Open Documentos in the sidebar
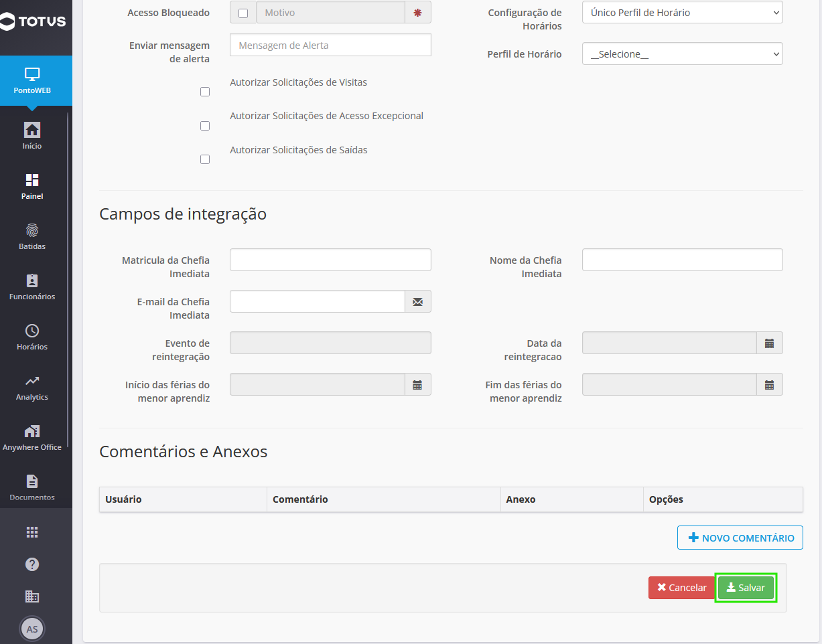The height and width of the screenshot is (644, 822). 32,487
